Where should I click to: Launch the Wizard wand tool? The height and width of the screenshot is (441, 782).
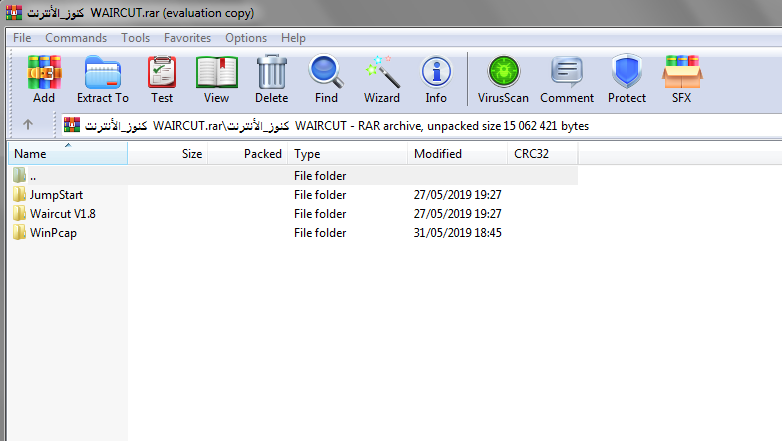(x=382, y=79)
